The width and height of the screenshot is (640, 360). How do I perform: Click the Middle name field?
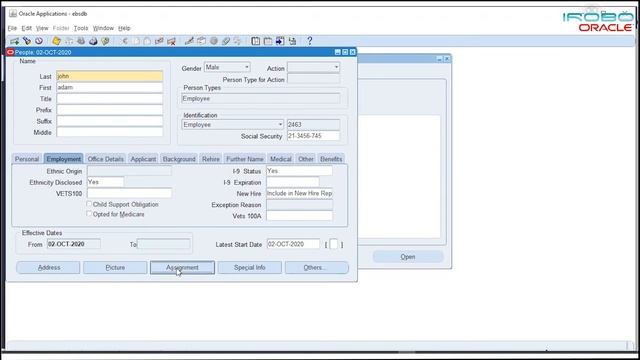coord(110,132)
